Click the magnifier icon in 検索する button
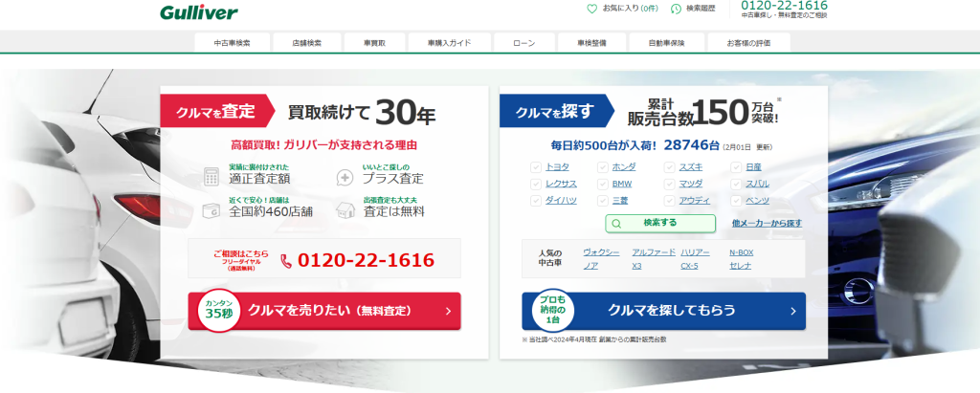Image resolution: width=980 pixels, height=393 pixels. point(616,224)
